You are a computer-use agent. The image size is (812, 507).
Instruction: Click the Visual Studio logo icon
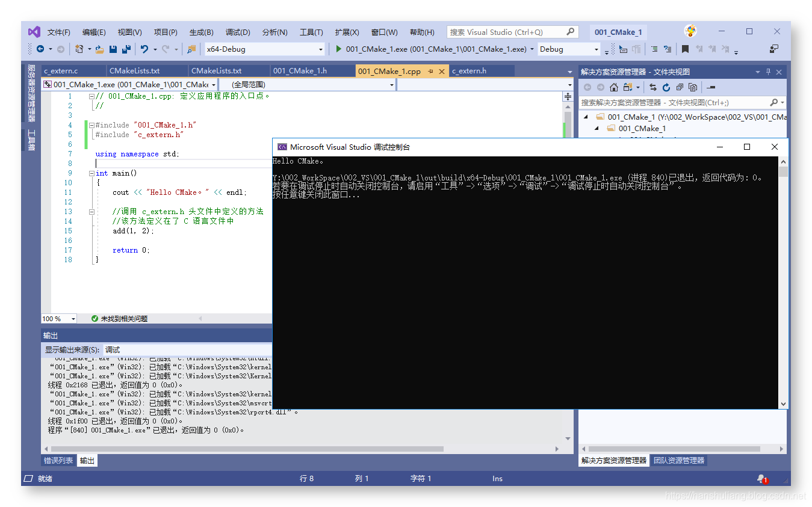click(34, 32)
